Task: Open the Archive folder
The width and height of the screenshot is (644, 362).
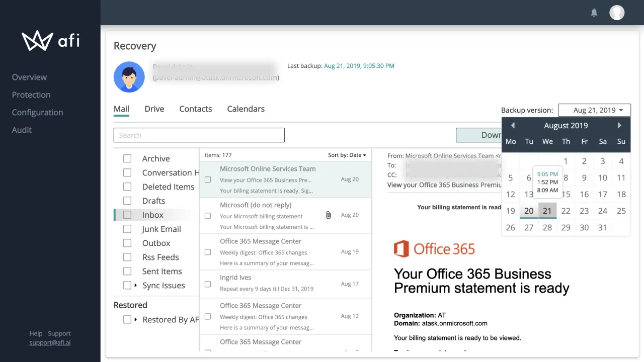Action: click(x=156, y=158)
